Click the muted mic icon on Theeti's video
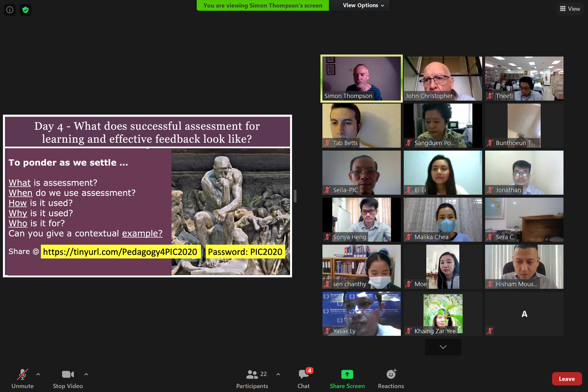The height and width of the screenshot is (392, 588). point(490,96)
